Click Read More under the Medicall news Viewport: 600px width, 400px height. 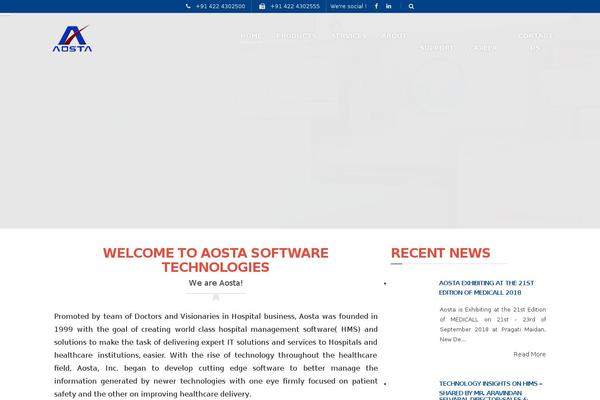point(530,354)
